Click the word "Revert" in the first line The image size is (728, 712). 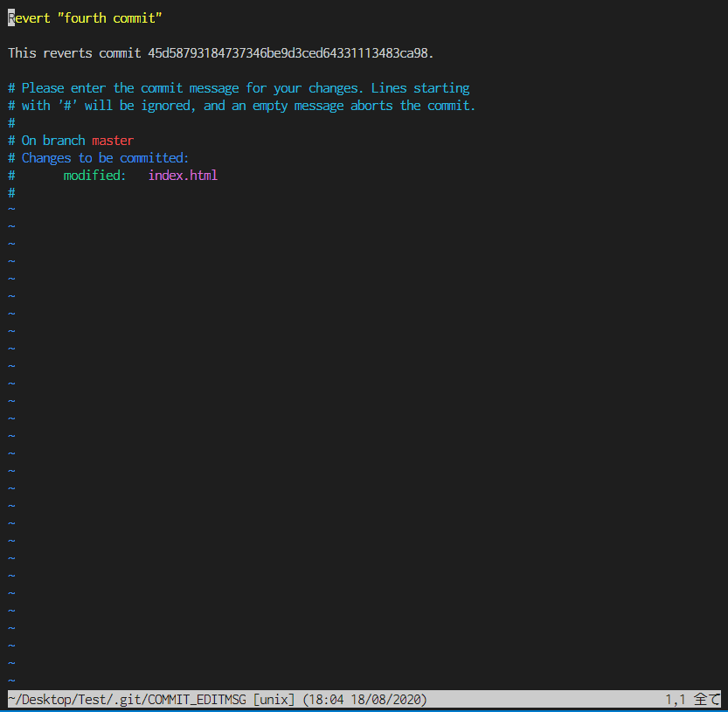pyautogui.click(x=29, y=18)
